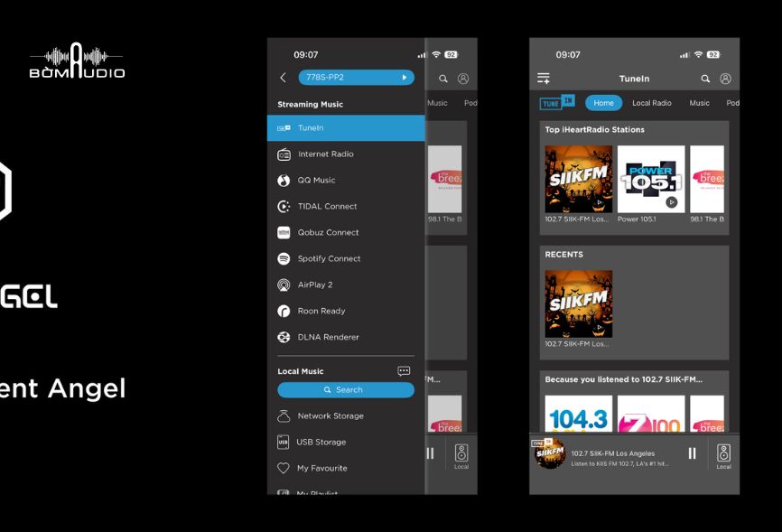Click the search icon in the left phone header

tap(442, 79)
